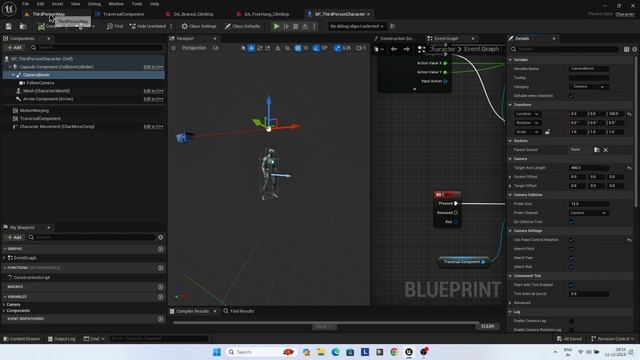Select the viewport Translate tool icon
Screen dimensions: 640x360
pos(251,48)
